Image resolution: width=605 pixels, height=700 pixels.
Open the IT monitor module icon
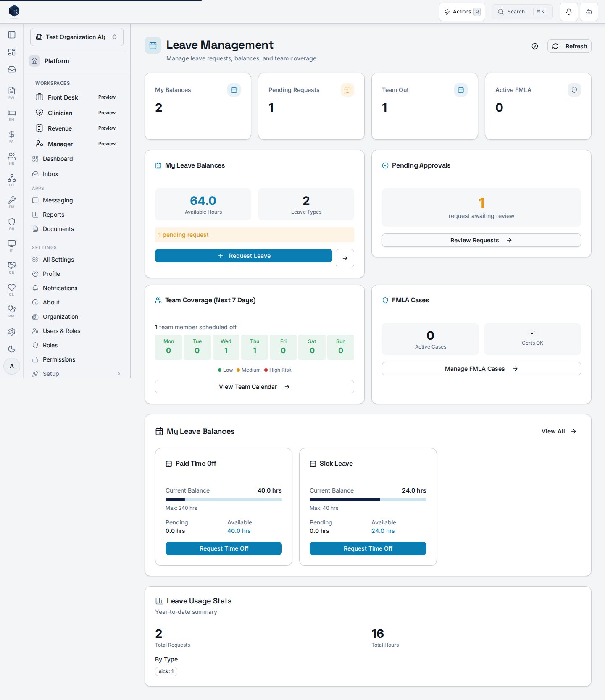click(x=12, y=246)
